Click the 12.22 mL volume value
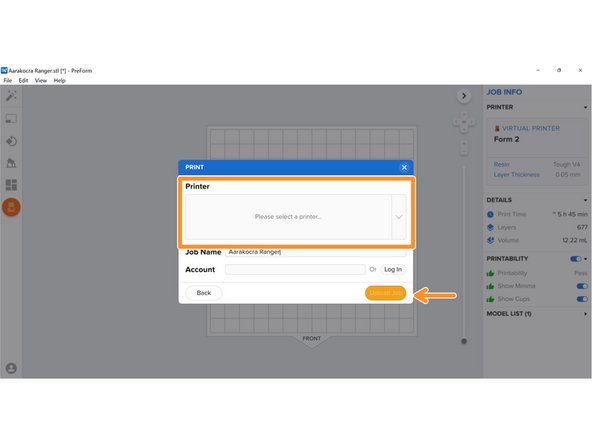The image size is (592, 444). [x=575, y=240]
